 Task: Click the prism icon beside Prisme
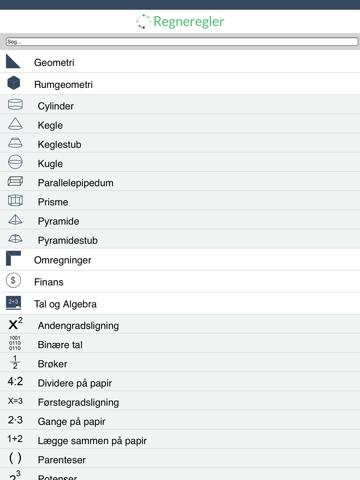(x=15, y=200)
